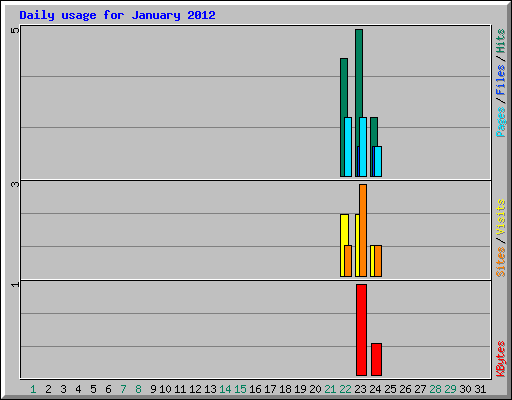The width and height of the screenshot is (512, 400).
Task: Click day label '31' on the x-axis
Action: tap(480, 389)
